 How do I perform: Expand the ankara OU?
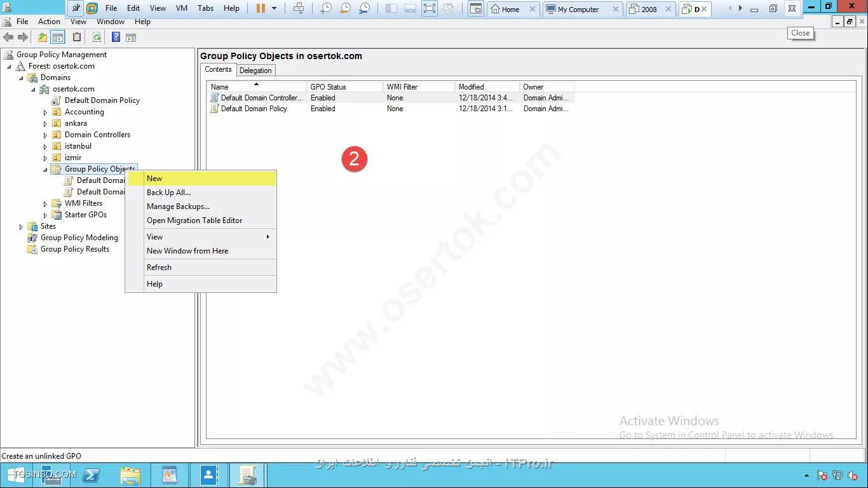[45, 124]
